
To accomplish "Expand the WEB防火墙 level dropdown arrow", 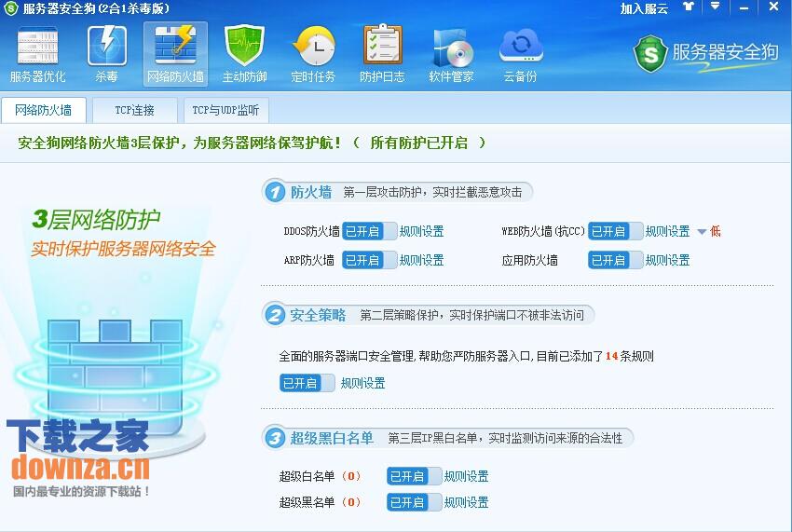I will (x=702, y=232).
